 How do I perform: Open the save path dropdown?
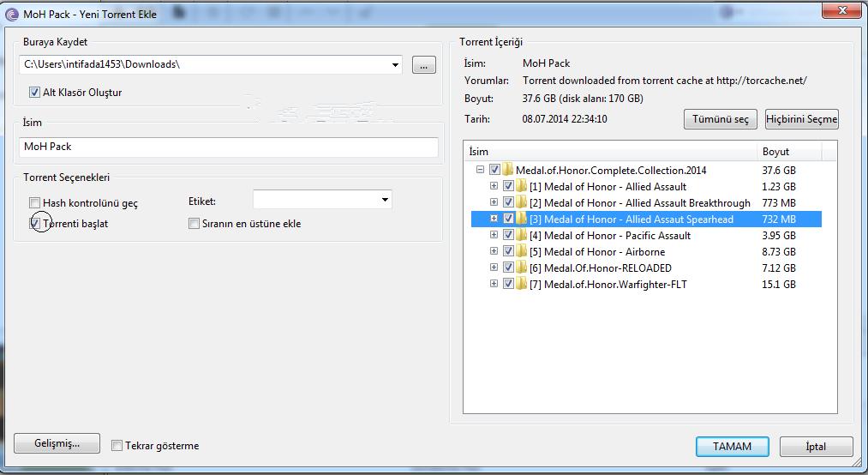click(x=395, y=65)
